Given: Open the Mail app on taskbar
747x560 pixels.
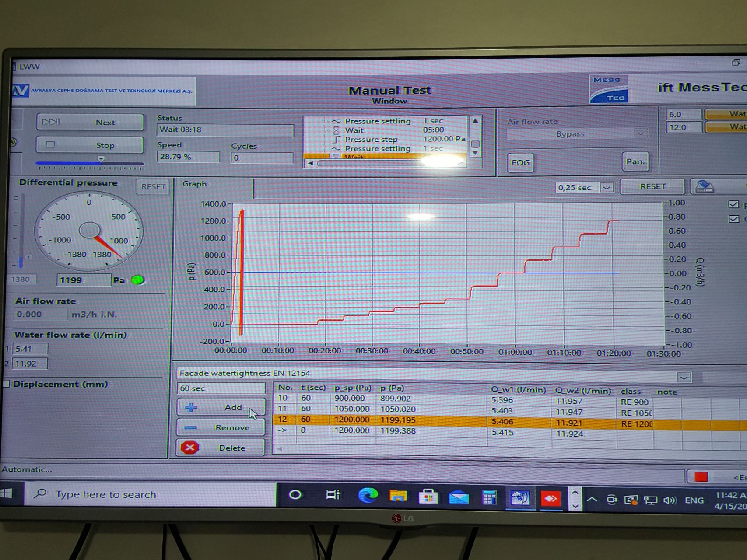Looking at the screenshot, I should coord(459,497).
